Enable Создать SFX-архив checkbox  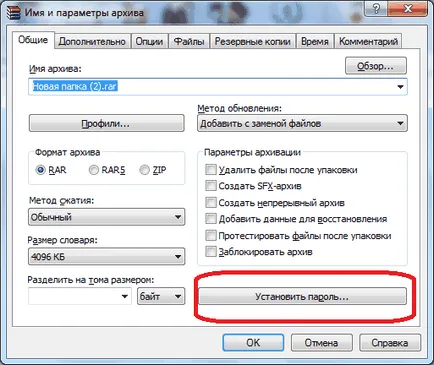(x=211, y=185)
